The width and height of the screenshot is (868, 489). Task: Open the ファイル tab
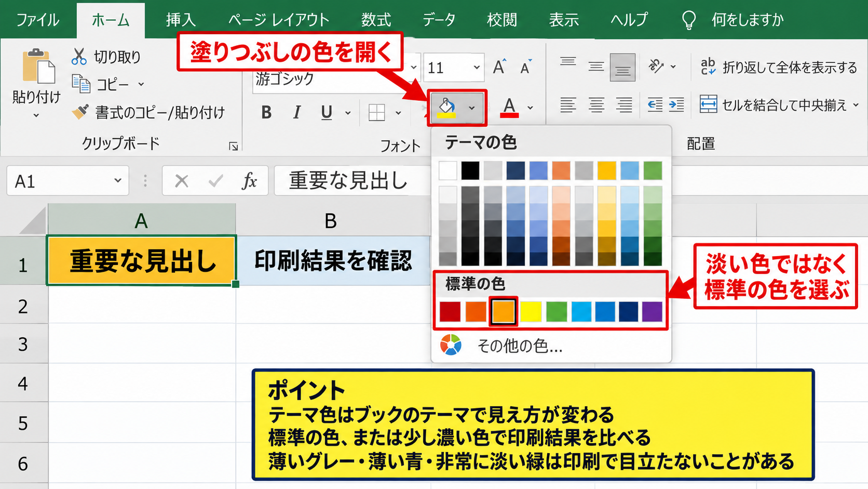37,20
